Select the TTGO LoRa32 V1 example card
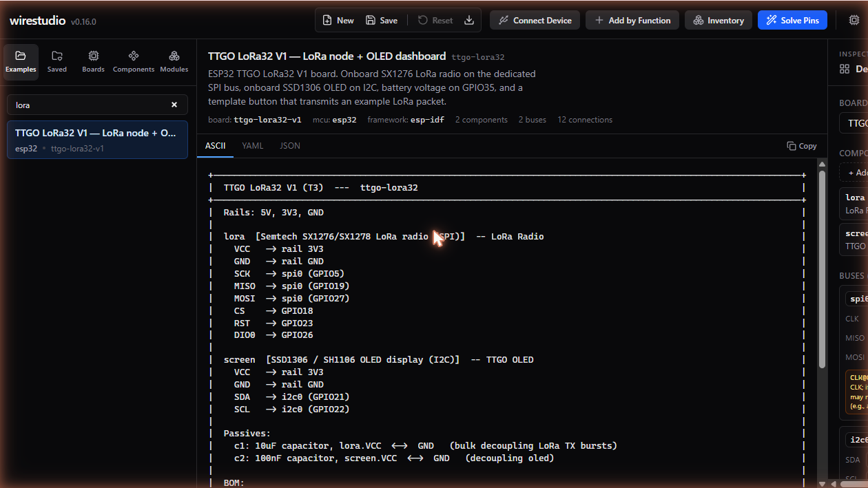Image resolution: width=868 pixels, height=488 pixels. coord(97,140)
